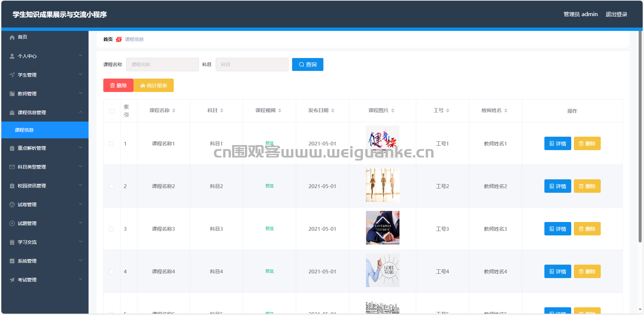
Task: Sort by 教师姓名 column arrows
Action: [x=506, y=110]
